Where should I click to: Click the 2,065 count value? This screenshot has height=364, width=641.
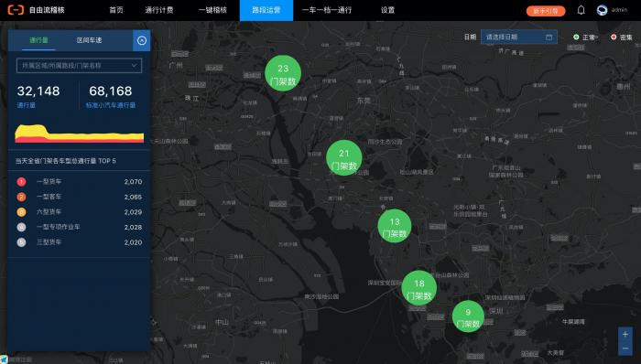coord(134,198)
